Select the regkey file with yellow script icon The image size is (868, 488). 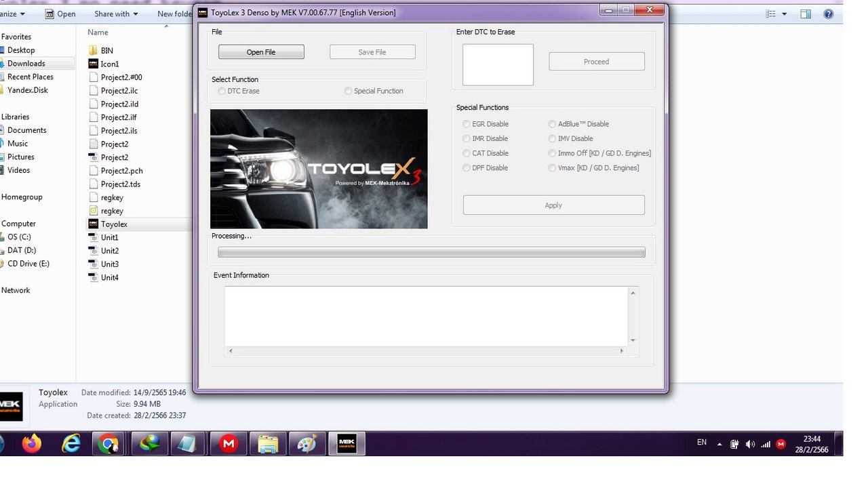(94, 211)
